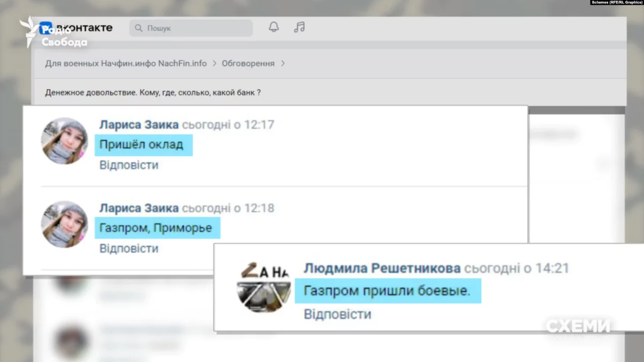Open Лариса Заика avatar on the 12:17 comment
This screenshot has height=362, width=644.
pos(64,141)
